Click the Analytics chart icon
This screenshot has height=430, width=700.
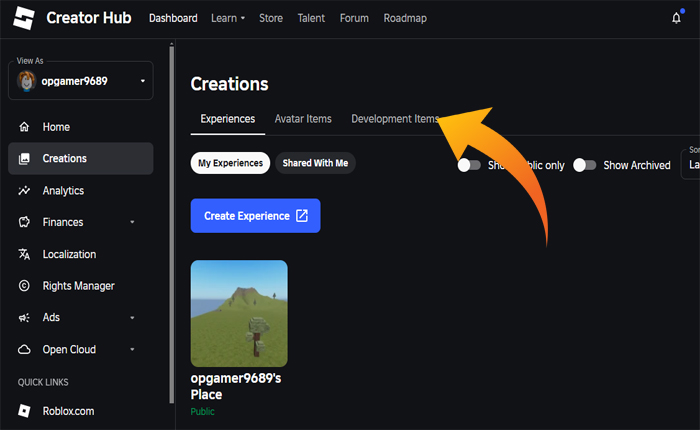[x=25, y=191]
